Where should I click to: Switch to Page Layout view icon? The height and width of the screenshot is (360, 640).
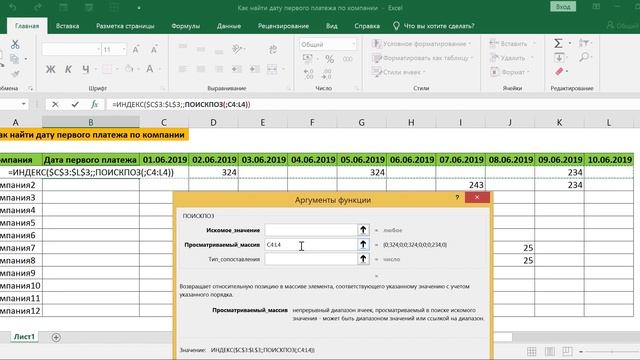click(x=549, y=351)
